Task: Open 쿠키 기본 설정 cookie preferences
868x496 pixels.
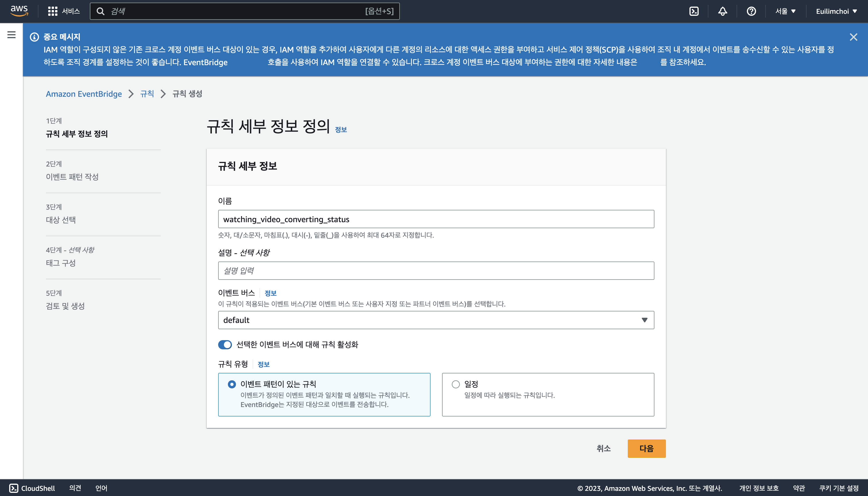Action: 839,488
